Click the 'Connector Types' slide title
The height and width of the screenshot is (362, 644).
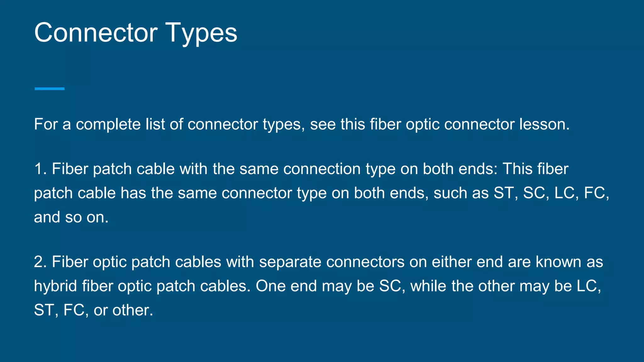point(136,33)
